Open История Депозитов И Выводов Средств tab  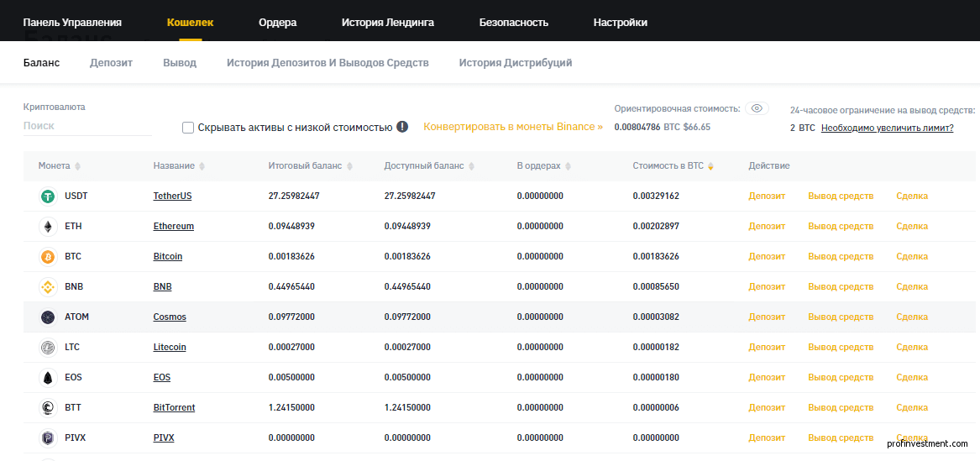(x=328, y=63)
